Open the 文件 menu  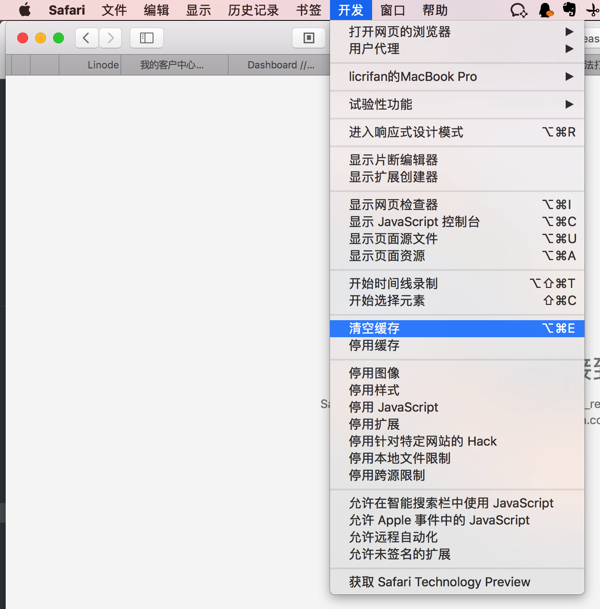[x=114, y=10]
